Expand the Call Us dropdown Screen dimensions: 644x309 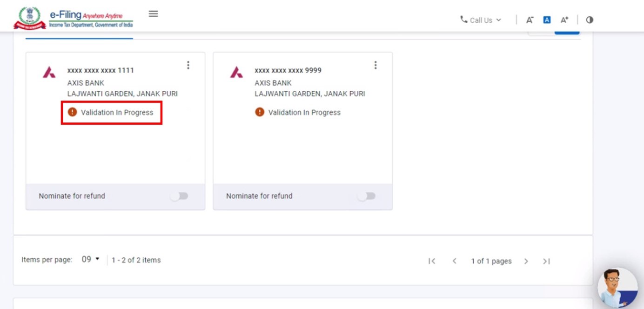click(x=481, y=20)
